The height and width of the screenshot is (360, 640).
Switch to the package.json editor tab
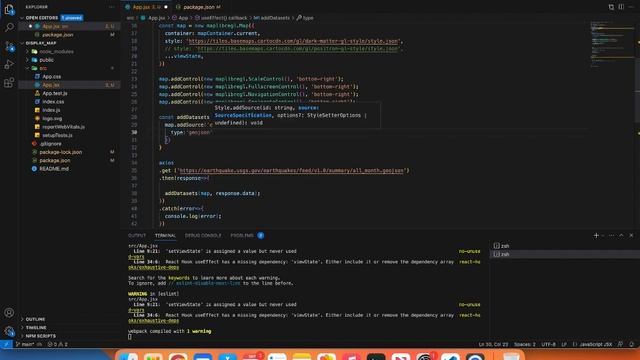point(198,7)
